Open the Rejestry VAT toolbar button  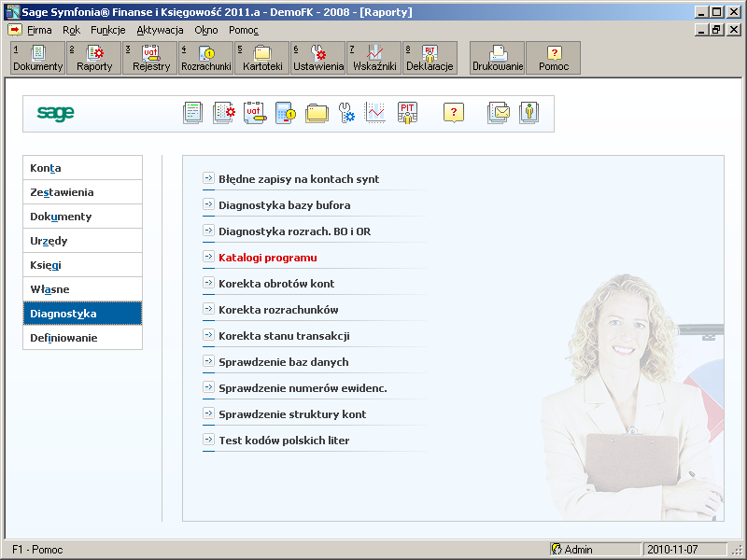point(150,59)
